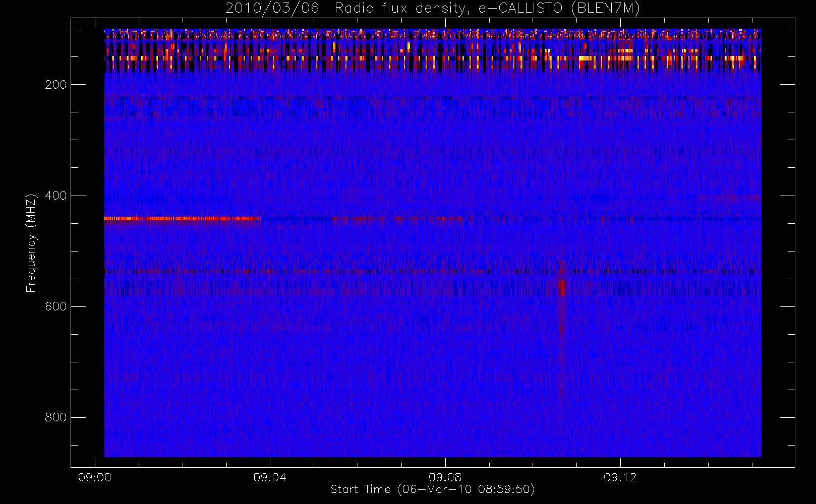Click the 600 frequency tick label

pos(56,306)
